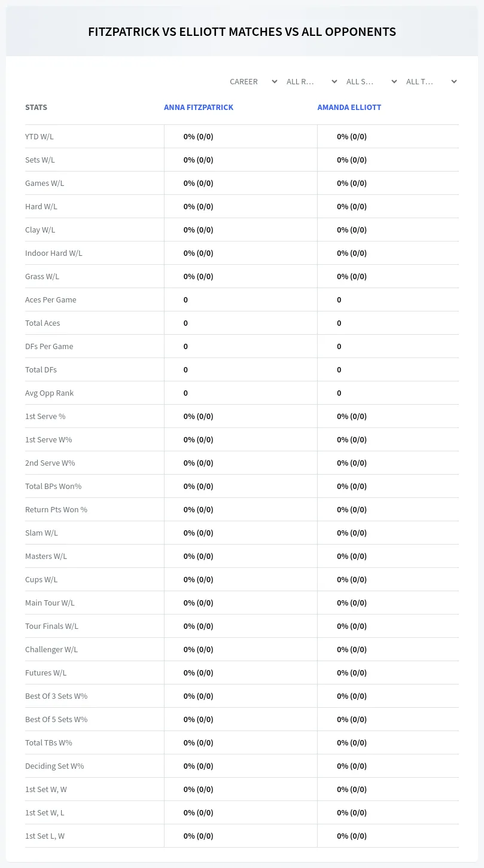This screenshot has width=484, height=868.
Task: Click the 1st Set L, W label
Action: point(45,836)
